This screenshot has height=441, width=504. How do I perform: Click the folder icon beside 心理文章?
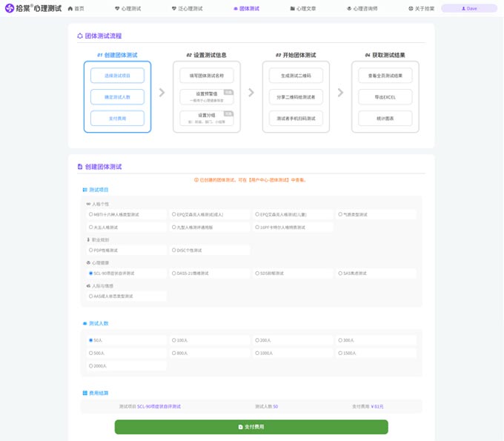[x=292, y=9]
